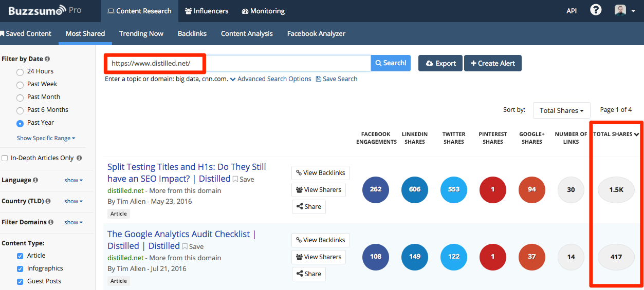Click info icon next to Filter Domains

pyautogui.click(x=50, y=222)
